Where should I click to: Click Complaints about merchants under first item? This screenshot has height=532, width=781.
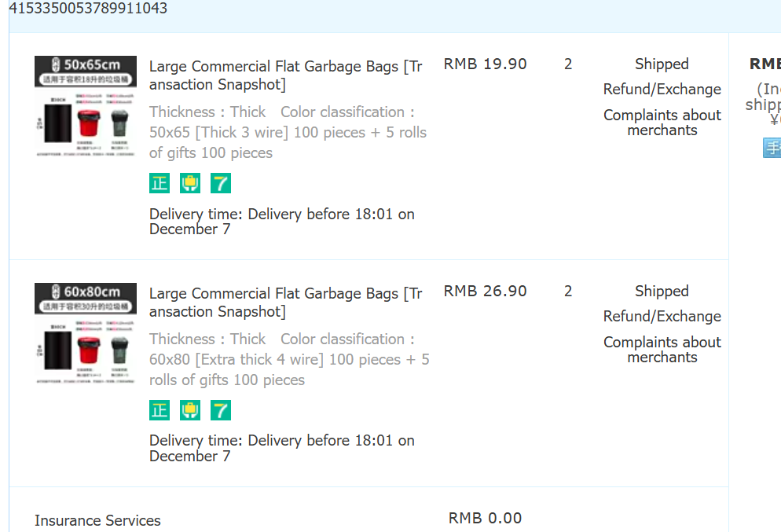[x=662, y=123]
